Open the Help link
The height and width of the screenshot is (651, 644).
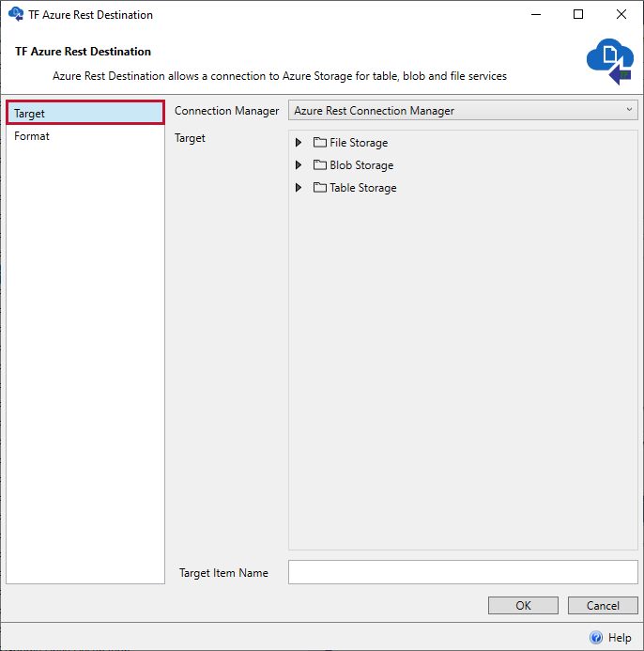point(620,638)
